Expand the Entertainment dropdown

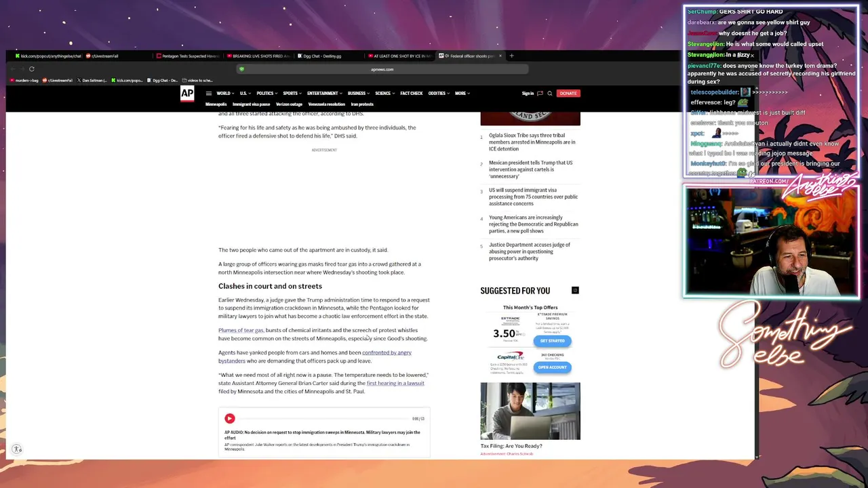point(324,94)
